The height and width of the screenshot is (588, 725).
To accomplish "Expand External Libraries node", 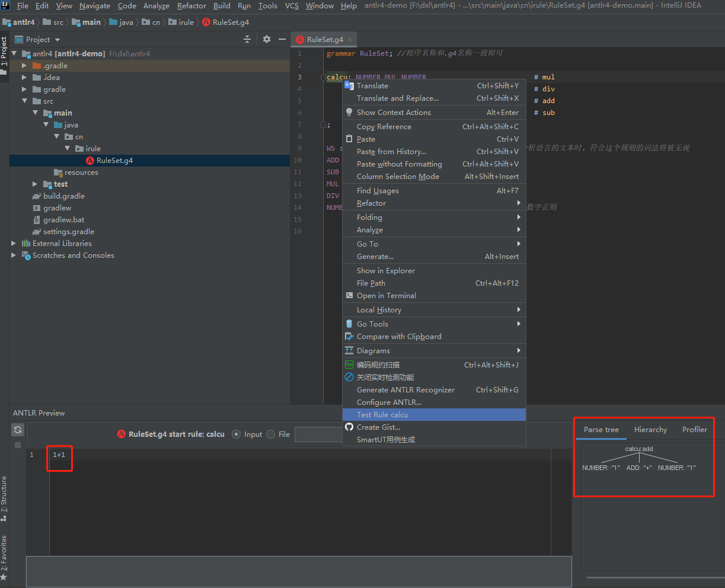I will pyautogui.click(x=14, y=244).
